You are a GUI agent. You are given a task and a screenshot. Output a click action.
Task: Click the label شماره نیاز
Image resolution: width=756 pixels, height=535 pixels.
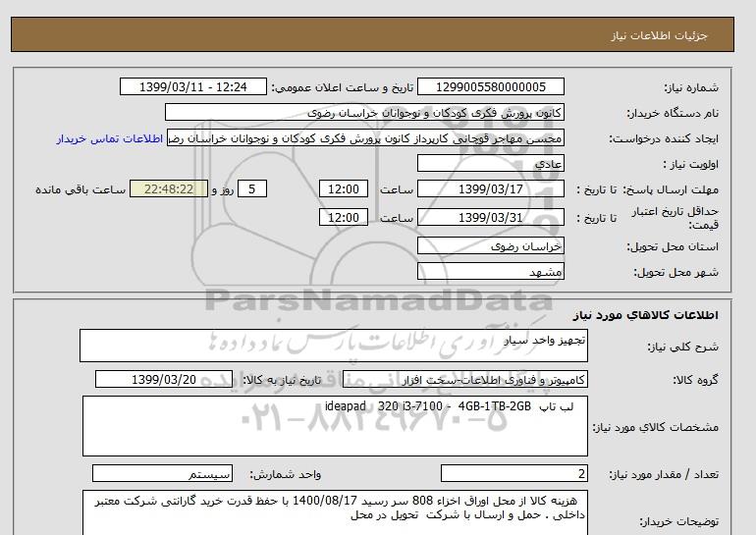(691, 87)
